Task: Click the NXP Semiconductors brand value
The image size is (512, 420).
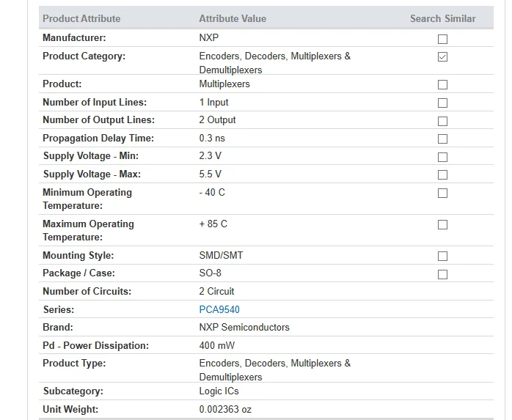Action: point(244,328)
